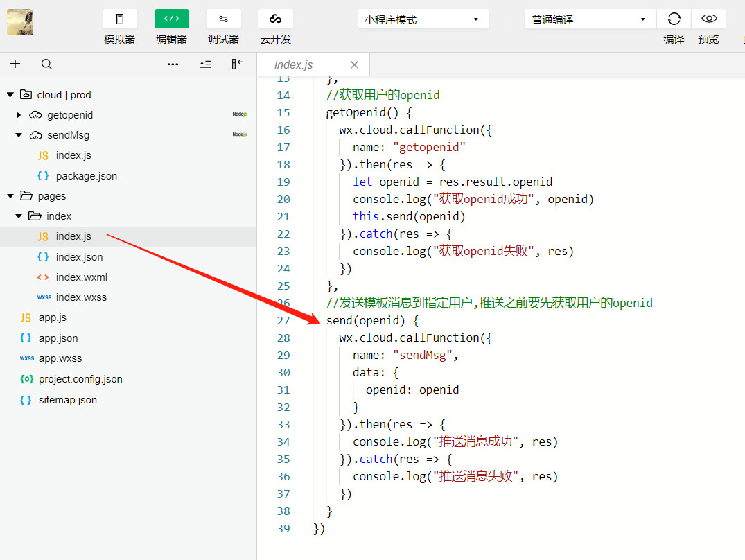The image size is (745, 560).
Task: Toggle the debugger (调试器) panel
Action: (223, 19)
